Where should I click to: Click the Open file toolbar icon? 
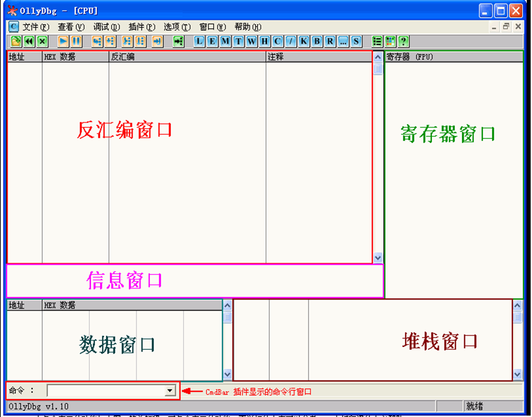tap(16, 42)
